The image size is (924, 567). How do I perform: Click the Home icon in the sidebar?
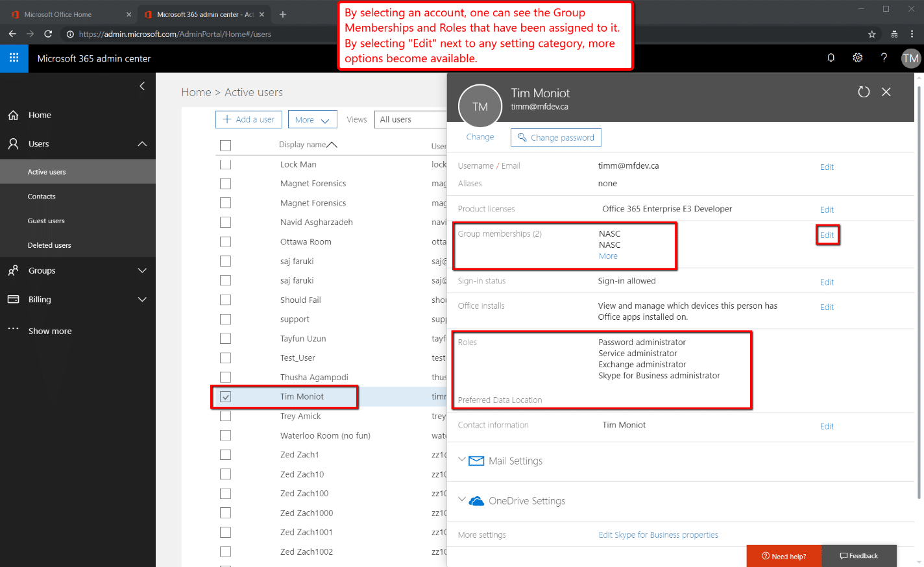point(13,115)
